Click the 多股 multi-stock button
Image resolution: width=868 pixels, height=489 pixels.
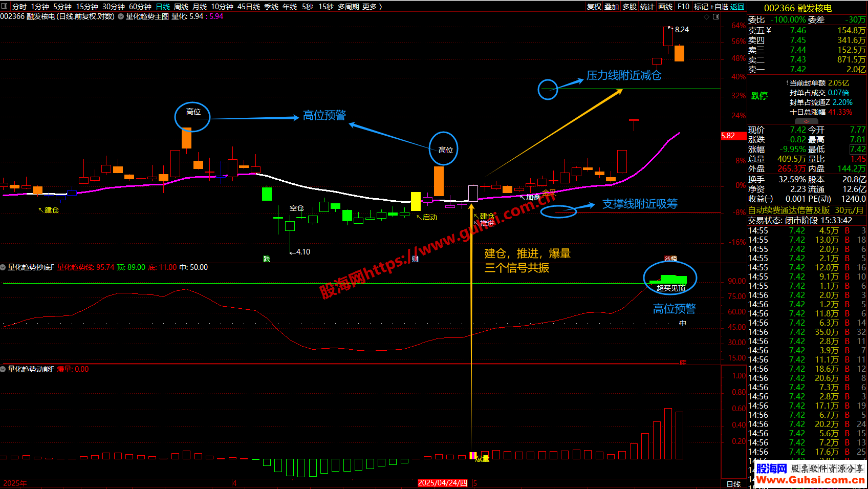tap(630, 7)
